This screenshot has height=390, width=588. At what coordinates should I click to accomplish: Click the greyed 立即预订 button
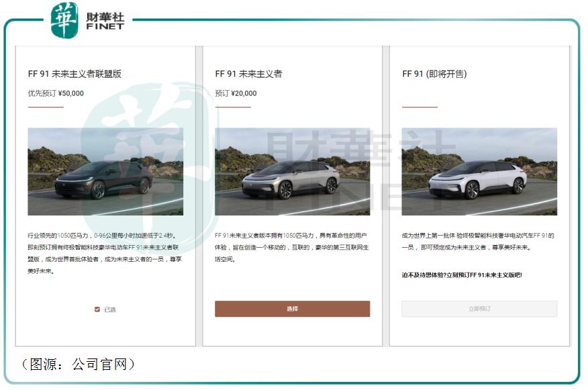(x=479, y=309)
